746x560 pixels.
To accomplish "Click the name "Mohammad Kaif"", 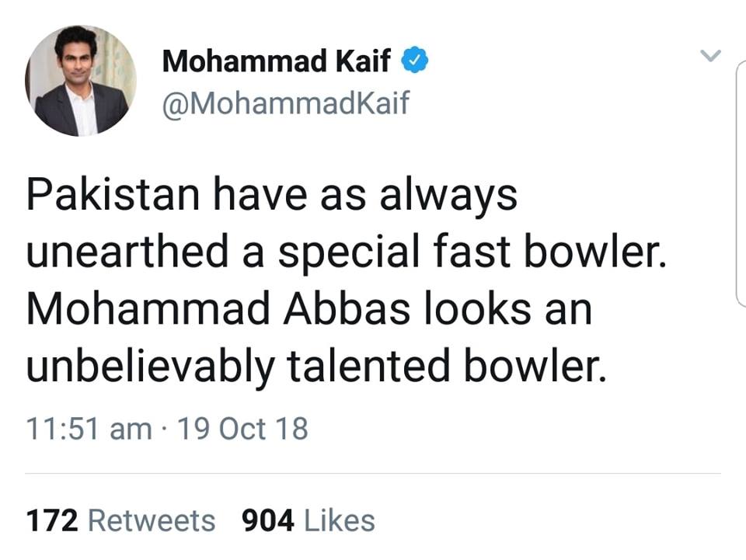I will click(x=279, y=59).
